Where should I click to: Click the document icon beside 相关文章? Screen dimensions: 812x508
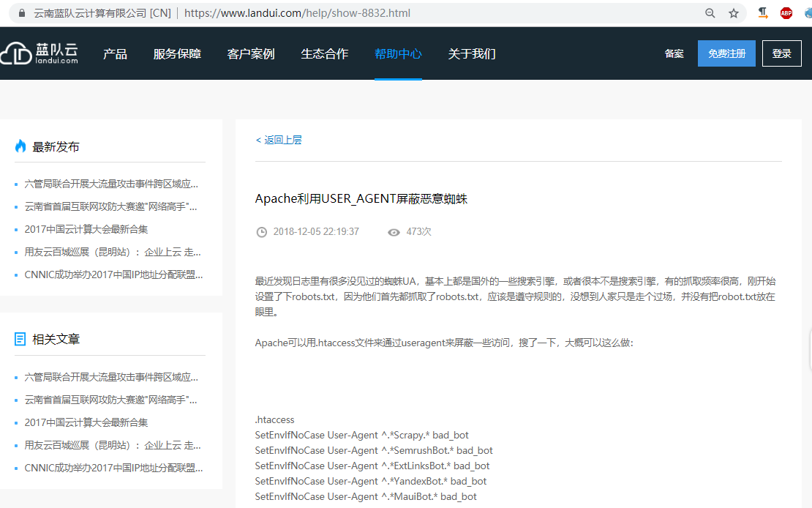(20, 339)
